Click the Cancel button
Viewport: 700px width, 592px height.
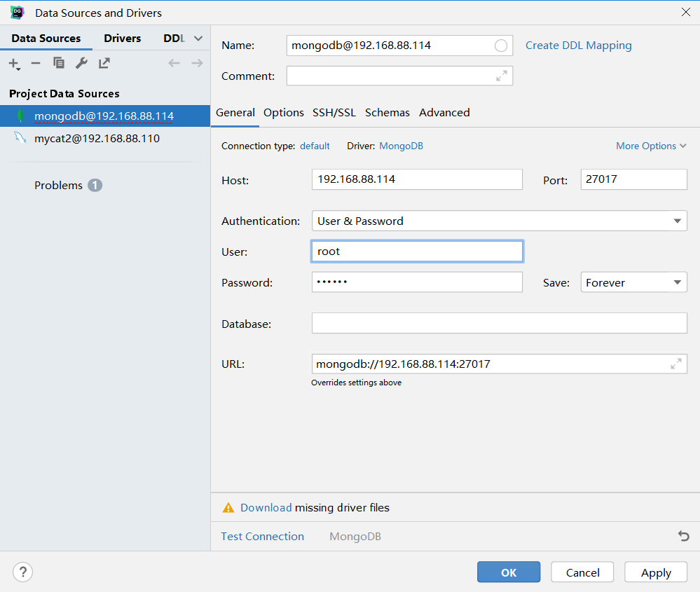tap(582, 572)
